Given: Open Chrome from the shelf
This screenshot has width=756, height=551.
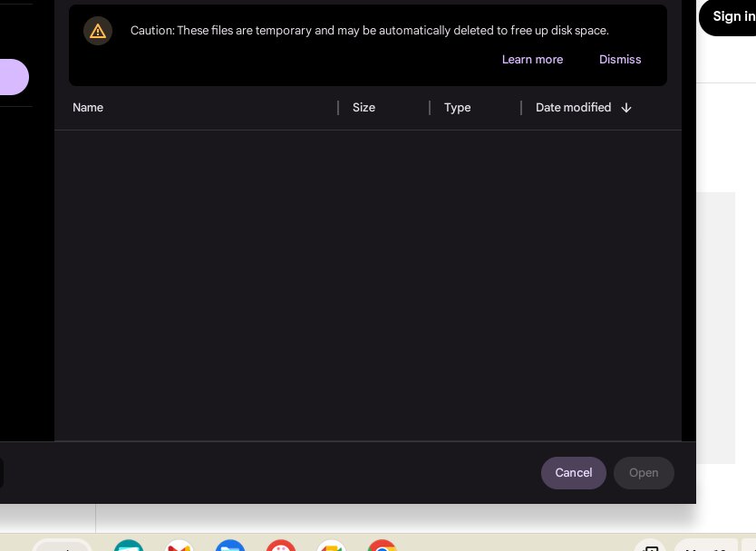Looking at the screenshot, I should [x=382, y=546].
